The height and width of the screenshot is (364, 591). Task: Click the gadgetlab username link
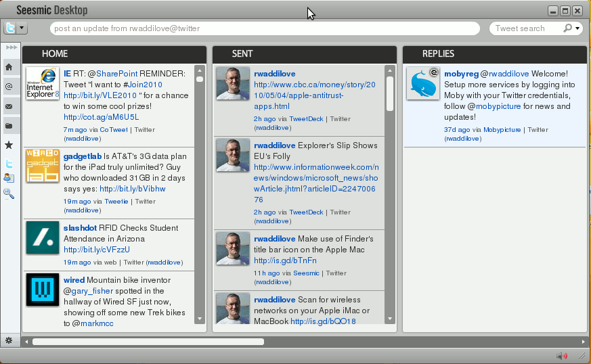pos(83,156)
